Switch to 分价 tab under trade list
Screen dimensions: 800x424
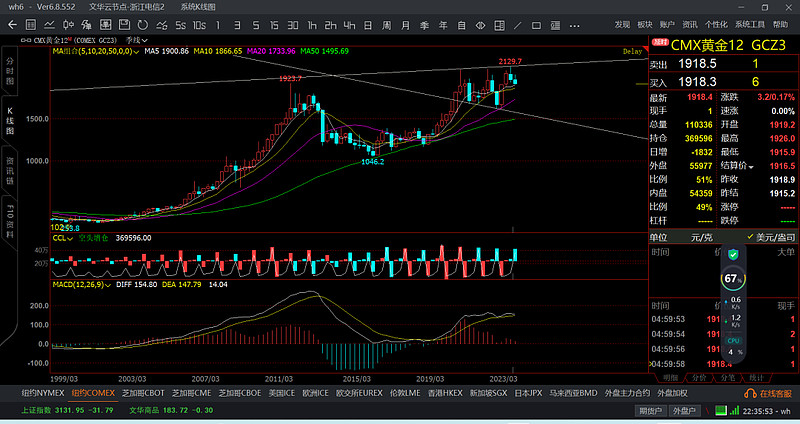tap(699, 378)
